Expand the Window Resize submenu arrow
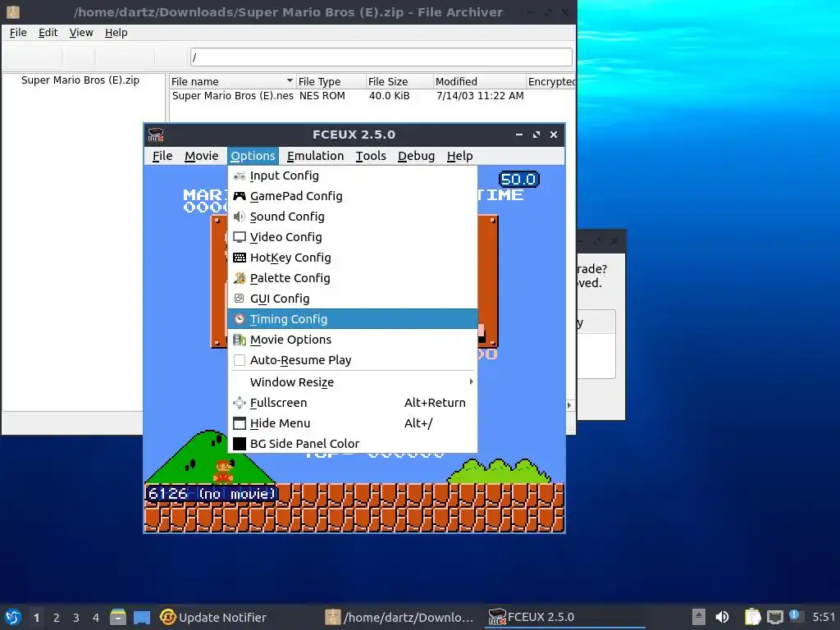Screen dimensions: 840x630 point(471,382)
